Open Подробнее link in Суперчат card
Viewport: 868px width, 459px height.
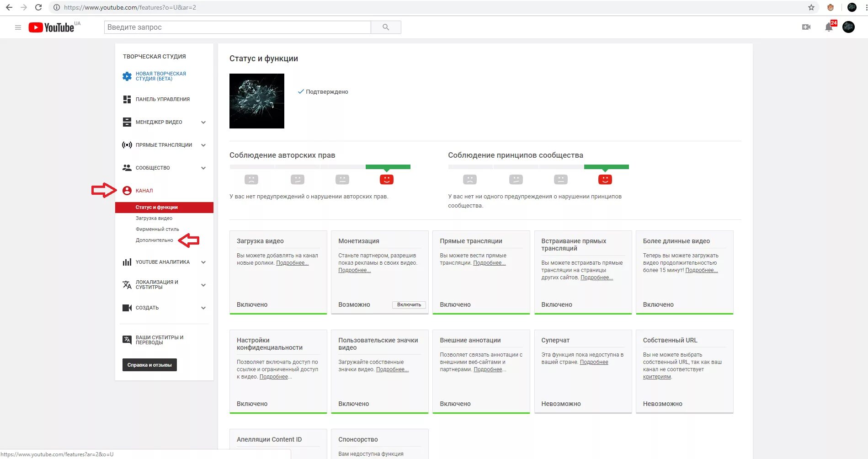[x=594, y=362]
